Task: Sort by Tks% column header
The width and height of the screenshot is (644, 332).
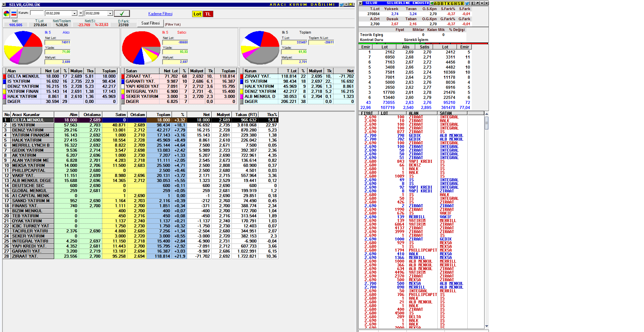Action: (x=268, y=115)
